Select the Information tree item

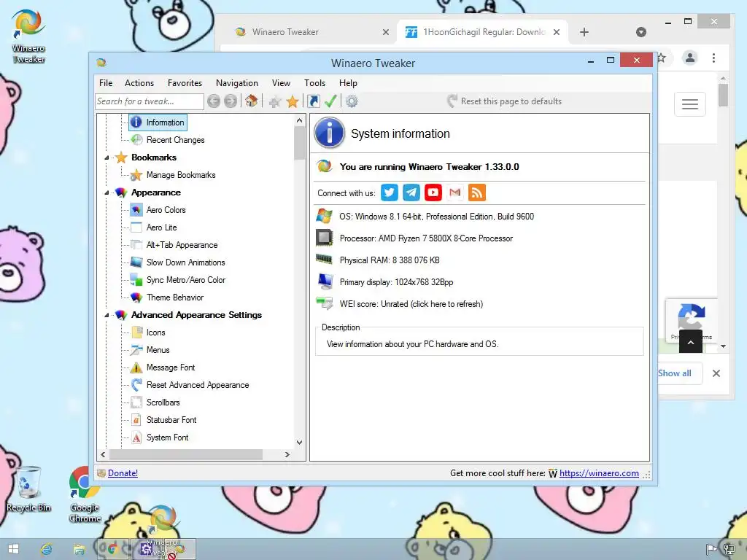coord(158,122)
